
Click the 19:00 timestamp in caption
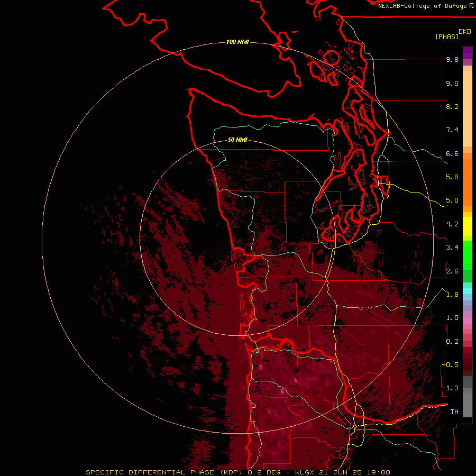tap(378, 472)
